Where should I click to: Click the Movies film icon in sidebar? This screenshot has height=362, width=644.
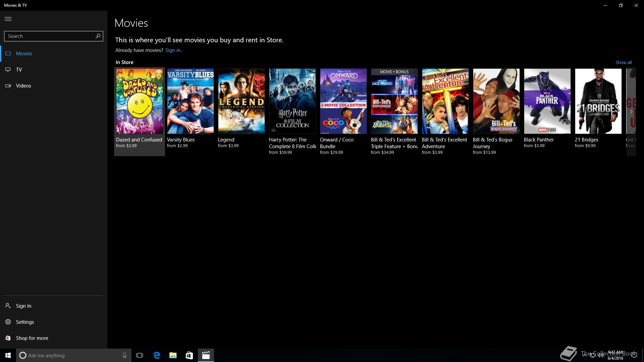point(8,54)
